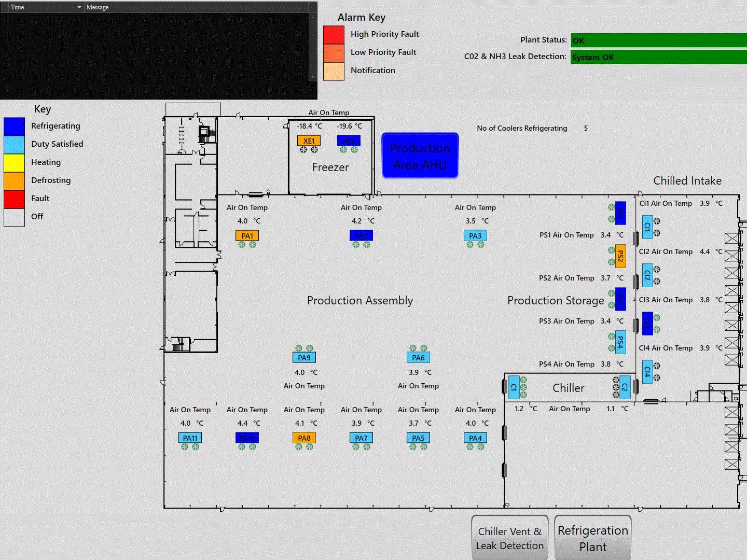The height and width of the screenshot is (560, 747).
Task: Select the PA11 cooler unit
Action: click(190, 438)
